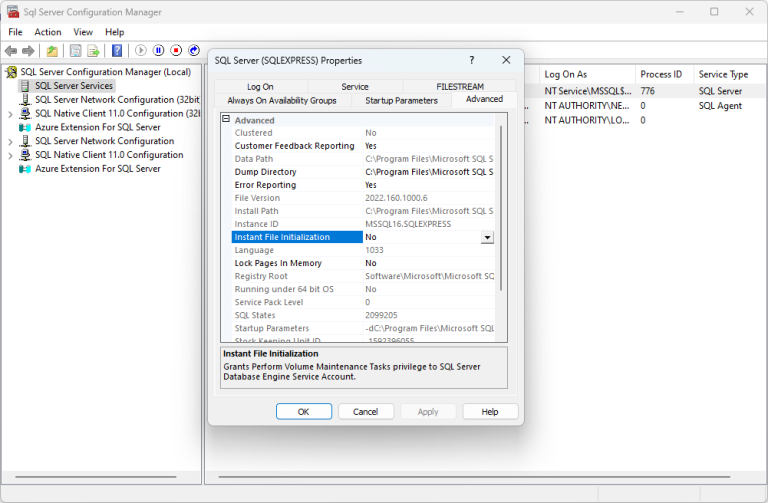Maximize the Configuration Manager window
Viewport: 768px width, 503px height.
(x=714, y=12)
